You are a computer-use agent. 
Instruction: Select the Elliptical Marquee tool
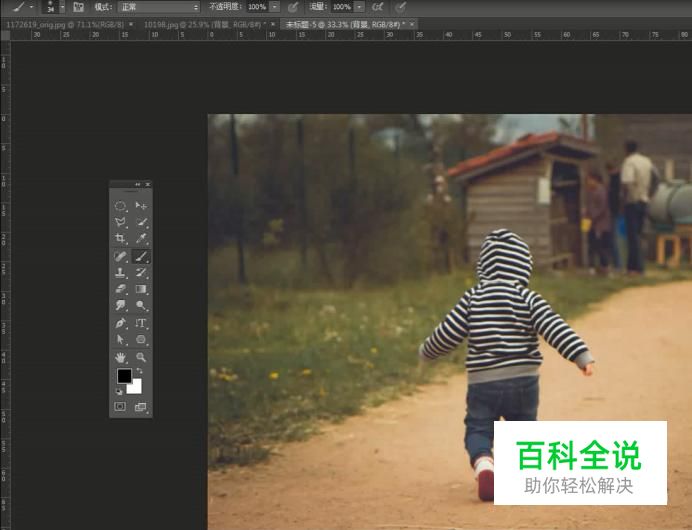tap(120, 205)
